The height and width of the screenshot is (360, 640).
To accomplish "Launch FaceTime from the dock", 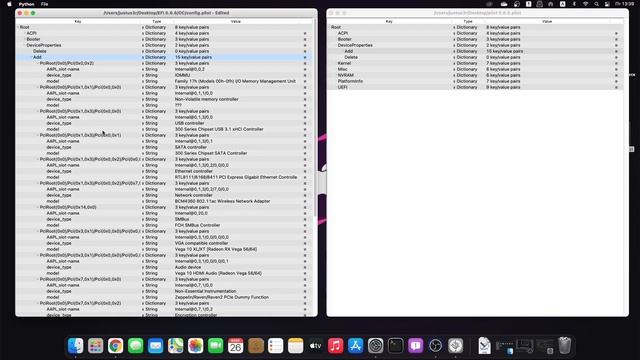I will pyautogui.click(x=216, y=346).
